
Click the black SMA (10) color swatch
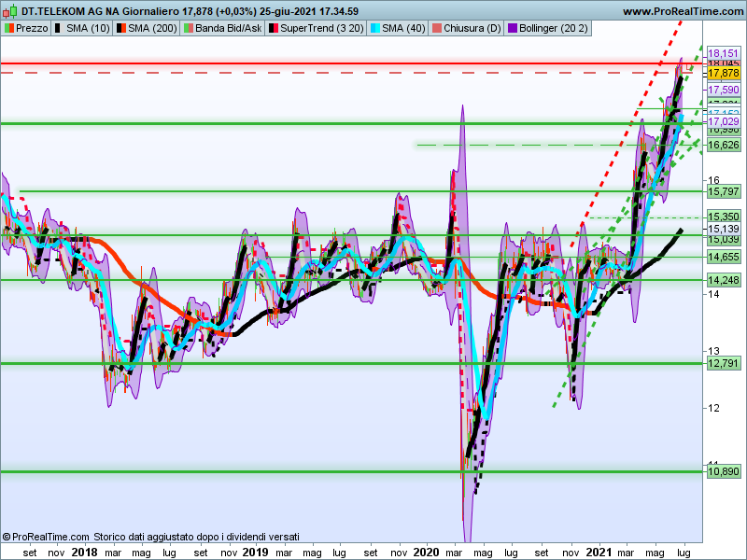(58, 28)
